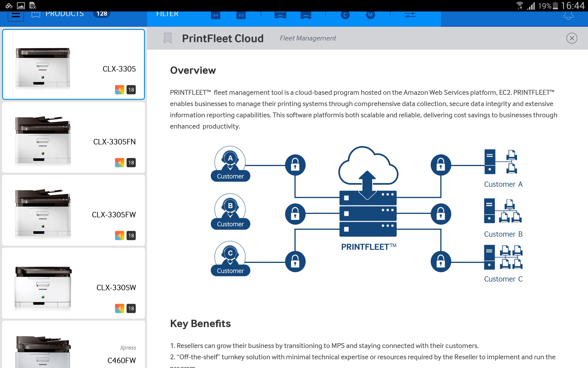Toggle the first printer type filter icon
This screenshot has height=368, width=588.
pyautogui.click(x=280, y=15)
